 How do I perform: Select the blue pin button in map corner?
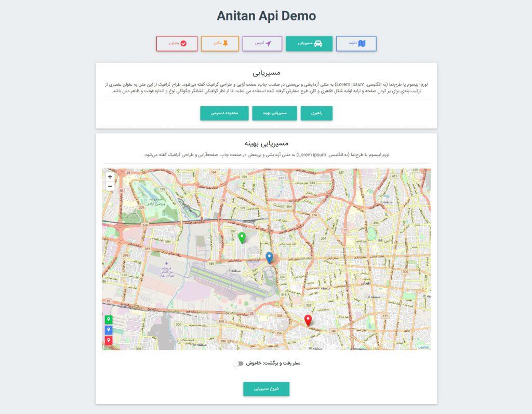(109, 330)
